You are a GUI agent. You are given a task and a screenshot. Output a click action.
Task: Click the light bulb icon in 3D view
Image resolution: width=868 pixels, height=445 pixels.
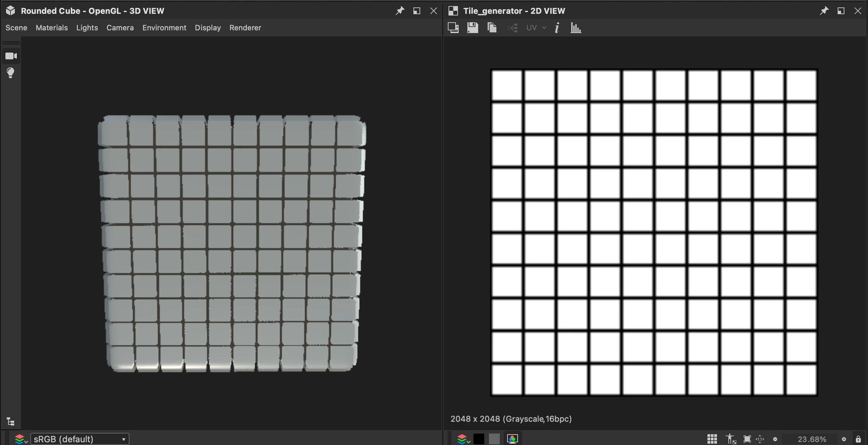[10, 73]
